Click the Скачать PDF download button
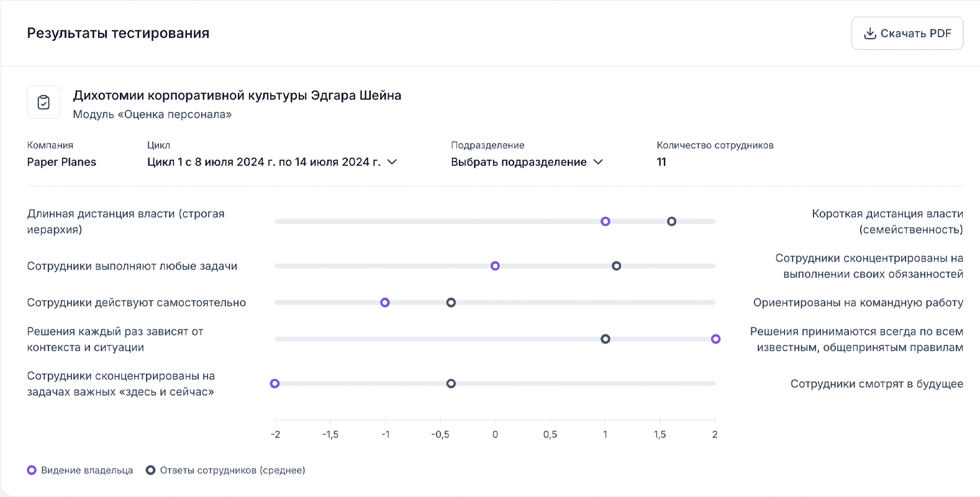Viewport: 980px width, 497px height. [x=907, y=34]
